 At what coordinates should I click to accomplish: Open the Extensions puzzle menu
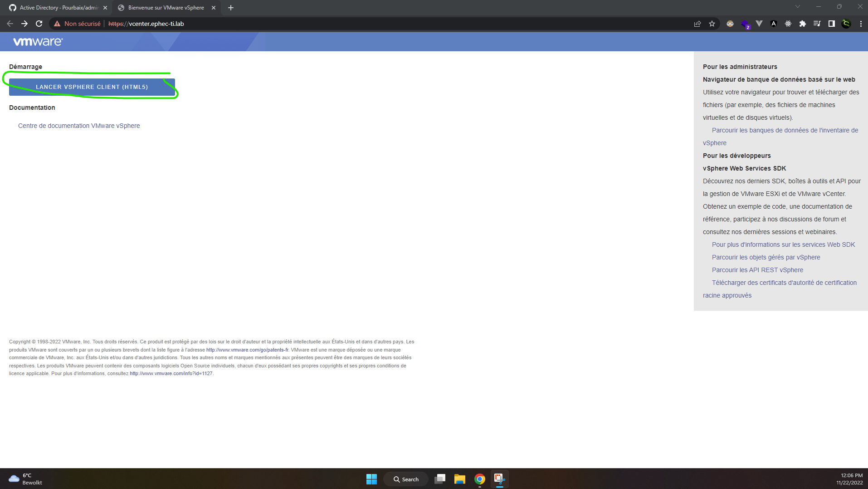tap(803, 24)
